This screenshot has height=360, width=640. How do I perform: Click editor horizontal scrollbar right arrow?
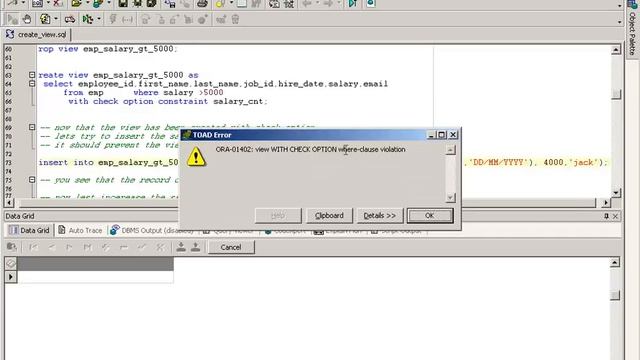[606, 202]
